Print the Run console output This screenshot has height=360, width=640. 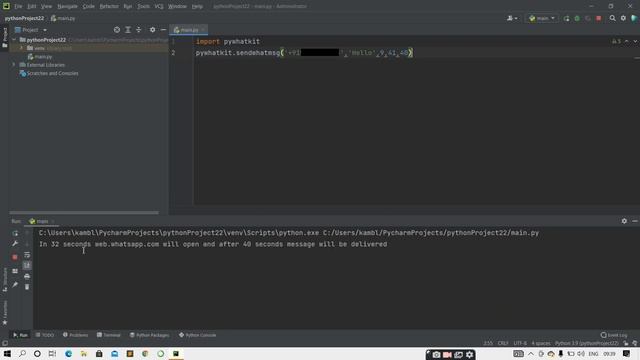tap(27, 276)
